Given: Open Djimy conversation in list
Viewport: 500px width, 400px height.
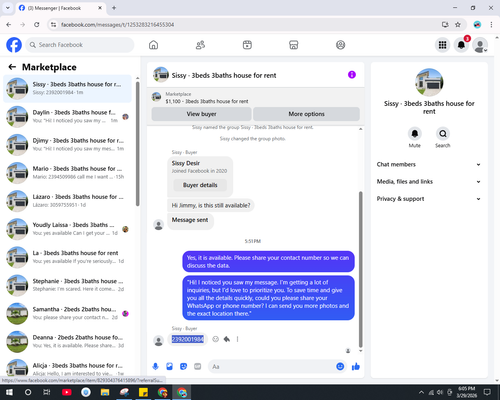Looking at the screenshot, I should (67, 145).
